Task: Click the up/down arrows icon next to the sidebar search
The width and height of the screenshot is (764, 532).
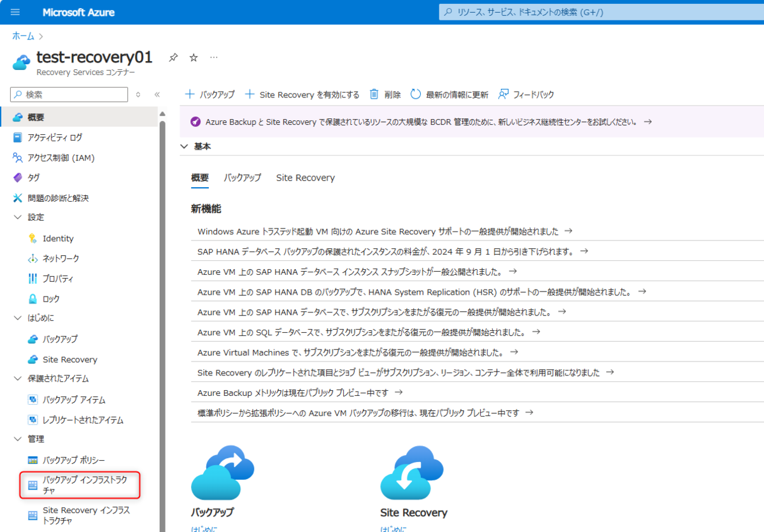Action: [138, 94]
